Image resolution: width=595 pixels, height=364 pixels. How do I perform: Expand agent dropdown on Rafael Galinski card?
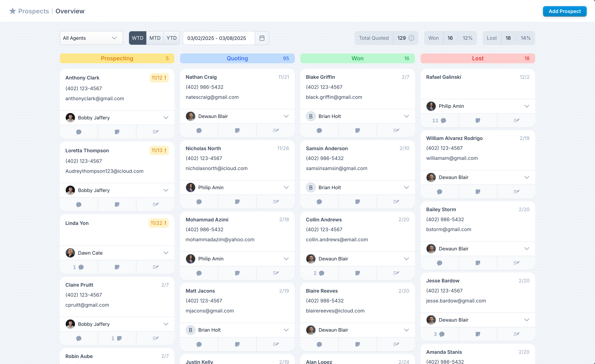(526, 106)
